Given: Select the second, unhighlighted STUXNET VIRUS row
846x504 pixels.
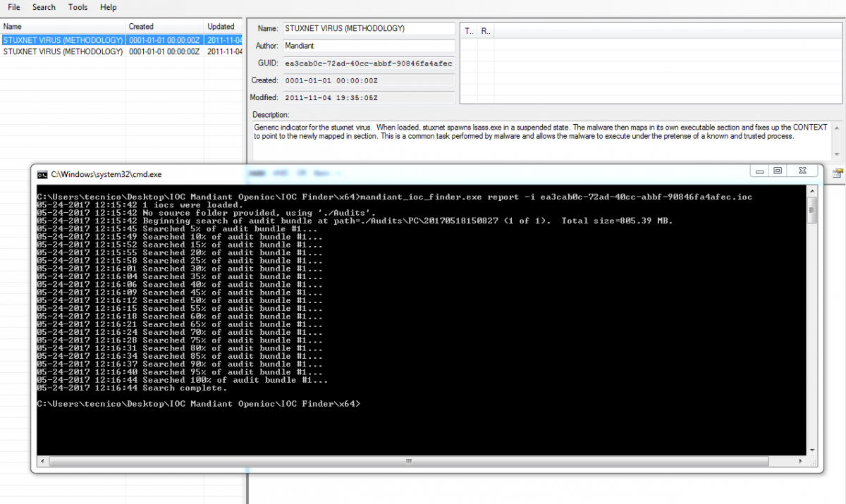Looking at the screenshot, I should [x=121, y=51].
